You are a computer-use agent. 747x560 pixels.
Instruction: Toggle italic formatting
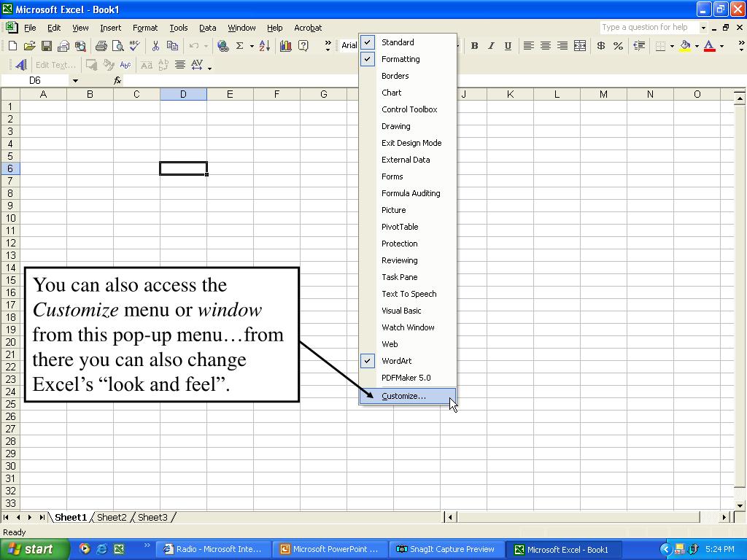coord(491,46)
